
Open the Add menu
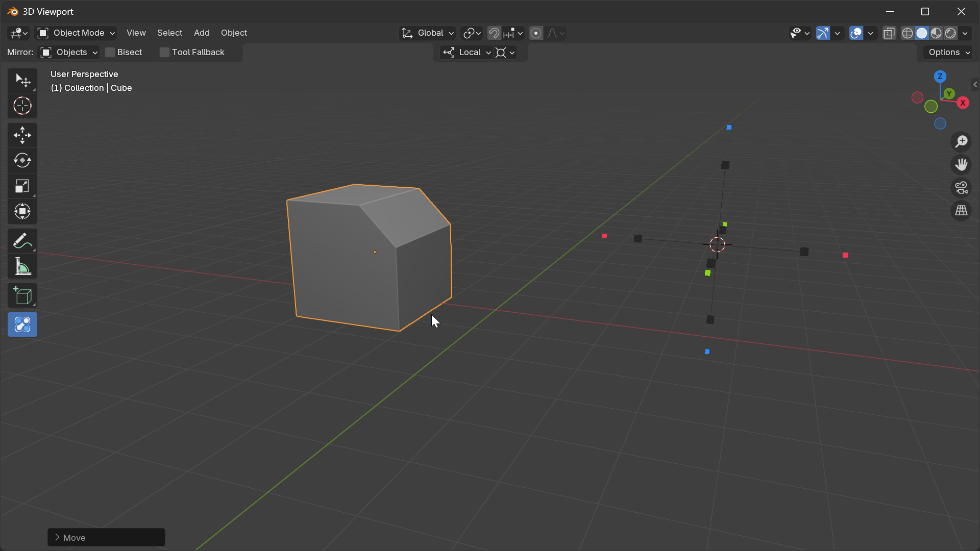202,33
